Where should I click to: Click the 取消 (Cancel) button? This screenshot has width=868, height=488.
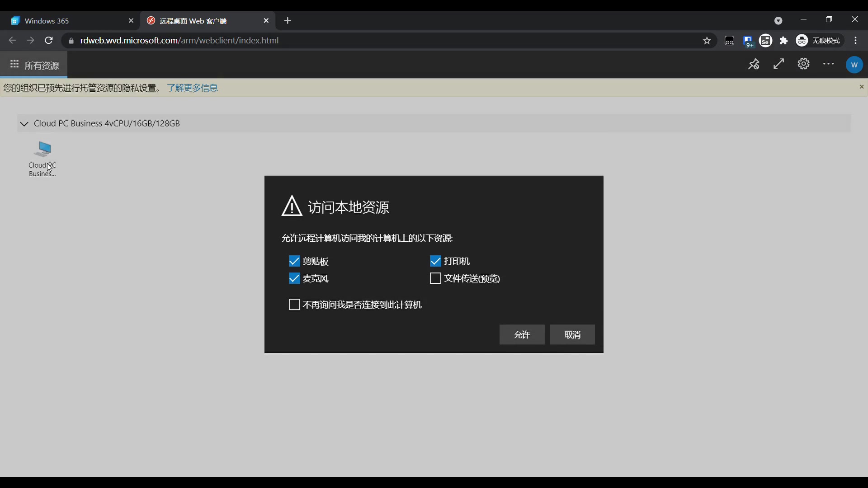572,334
